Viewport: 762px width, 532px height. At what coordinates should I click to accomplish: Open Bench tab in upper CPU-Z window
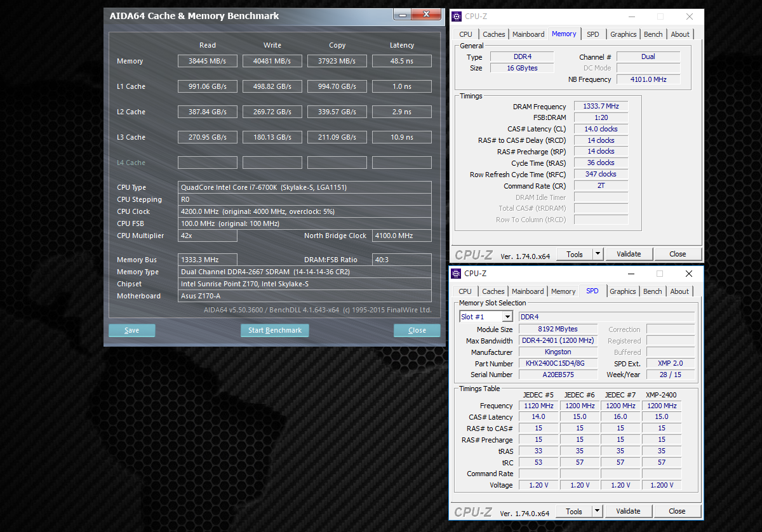(x=653, y=34)
